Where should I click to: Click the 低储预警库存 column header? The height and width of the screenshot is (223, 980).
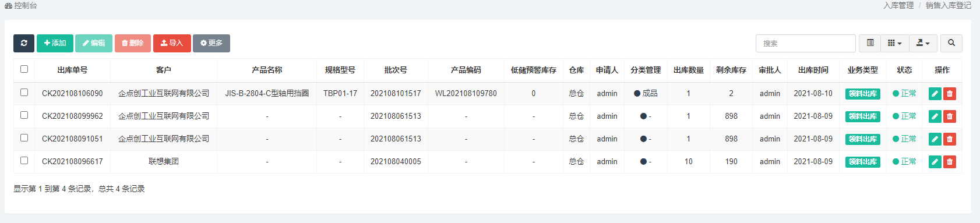coord(534,70)
